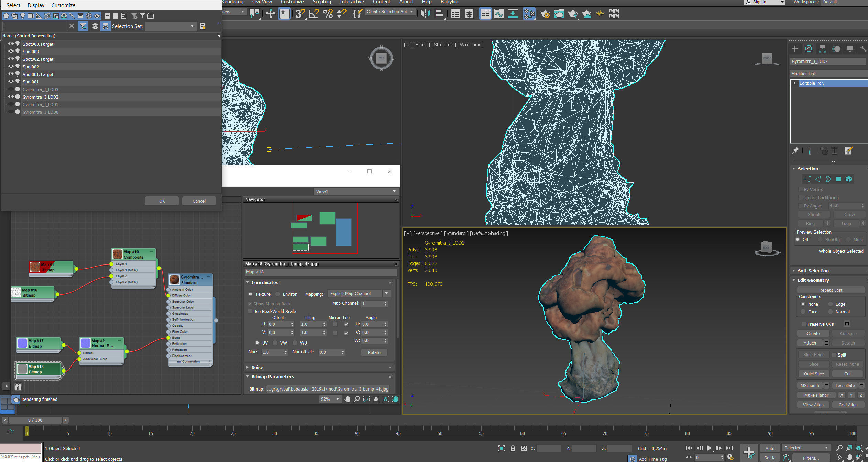Open the Hierarchy command panel tab

click(x=822, y=49)
